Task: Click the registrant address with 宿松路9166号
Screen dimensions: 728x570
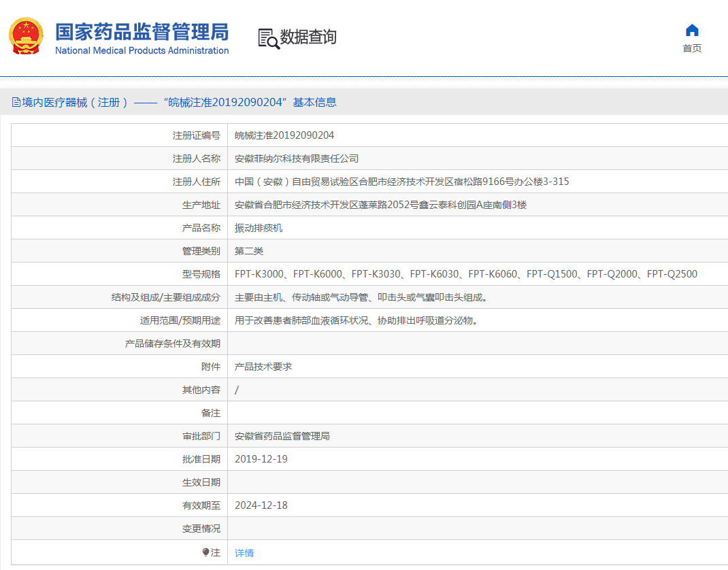Action: 401,182
